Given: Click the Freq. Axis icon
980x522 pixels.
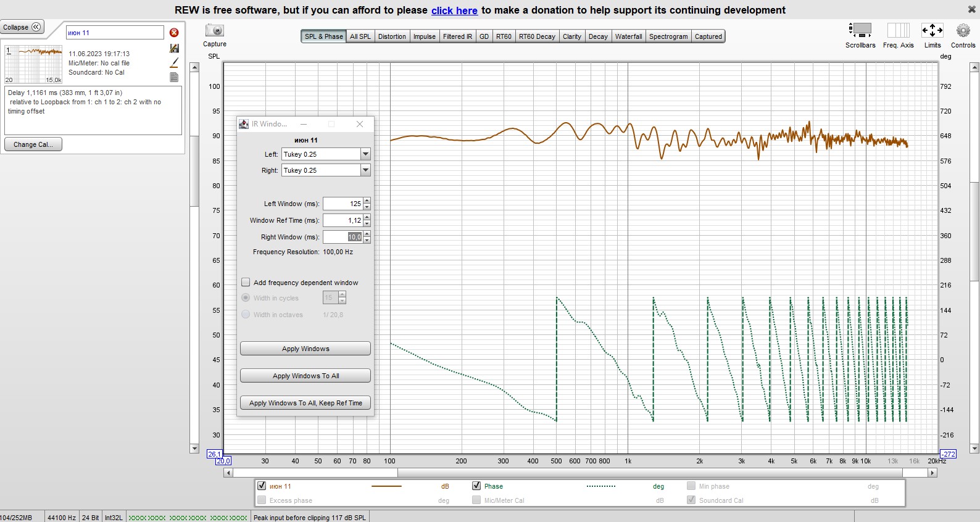Looking at the screenshot, I should pos(898,30).
